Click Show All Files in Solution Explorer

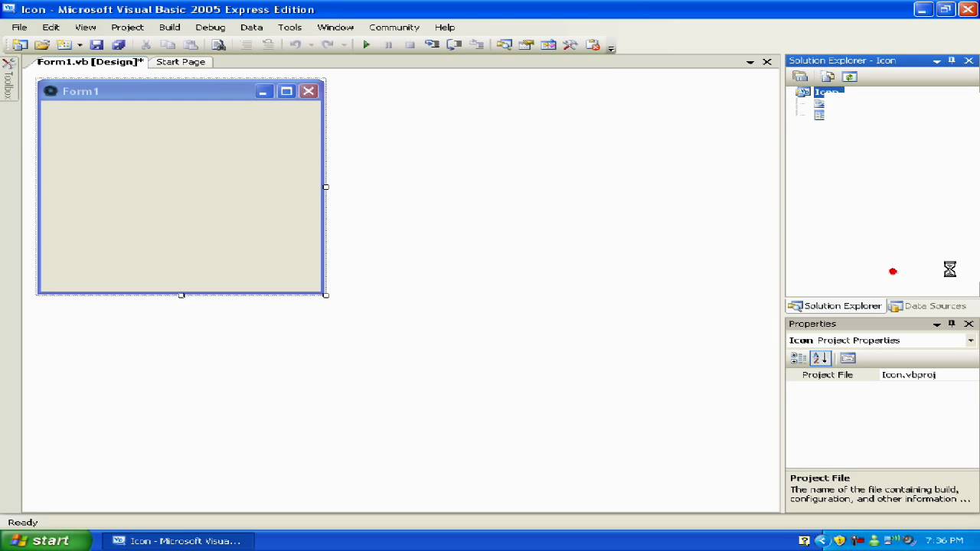tap(828, 77)
